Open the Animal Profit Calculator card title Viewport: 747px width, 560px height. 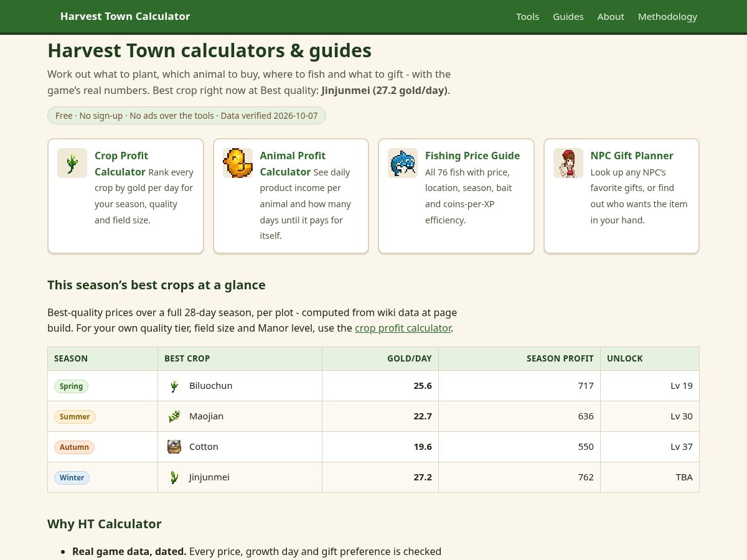293,164
